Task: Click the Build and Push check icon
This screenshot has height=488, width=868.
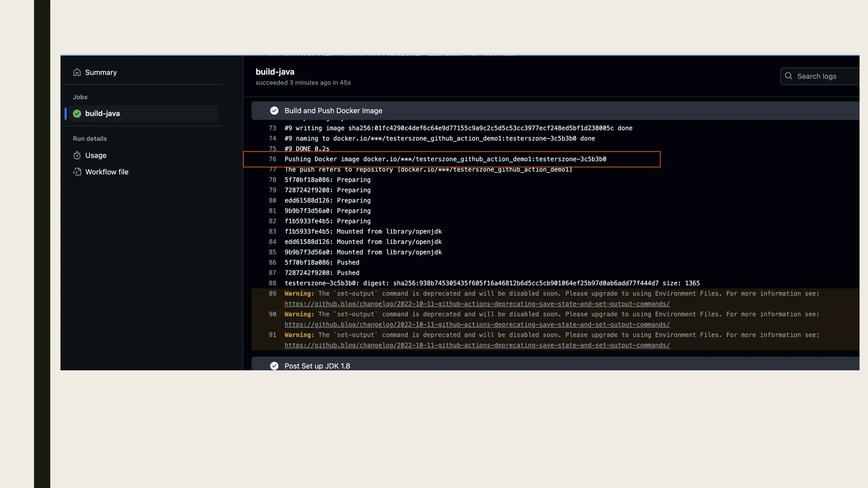Action: (274, 111)
